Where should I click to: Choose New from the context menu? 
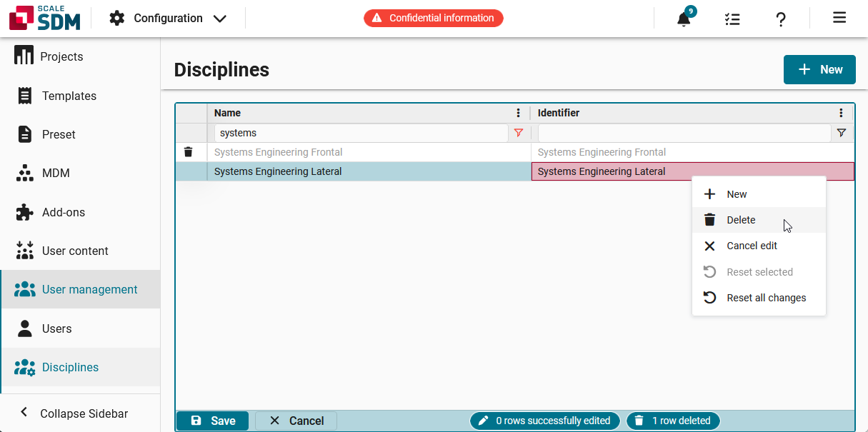point(759,194)
